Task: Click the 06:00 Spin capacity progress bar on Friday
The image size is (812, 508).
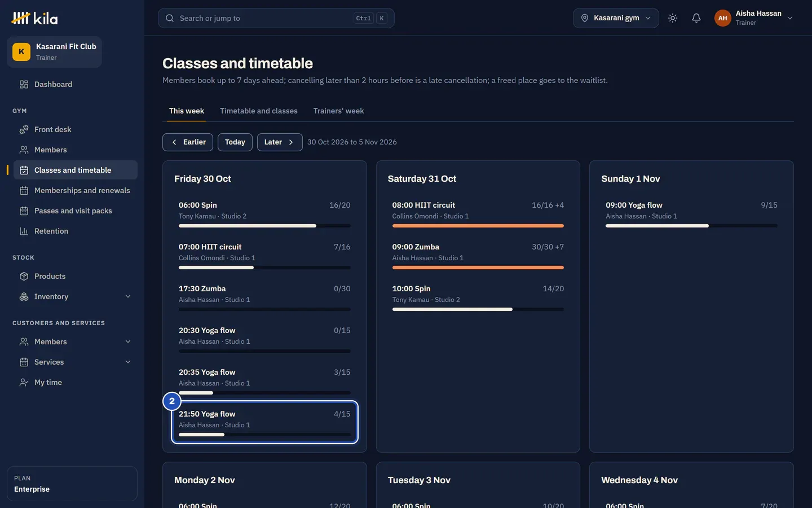Action: (x=264, y=226)
